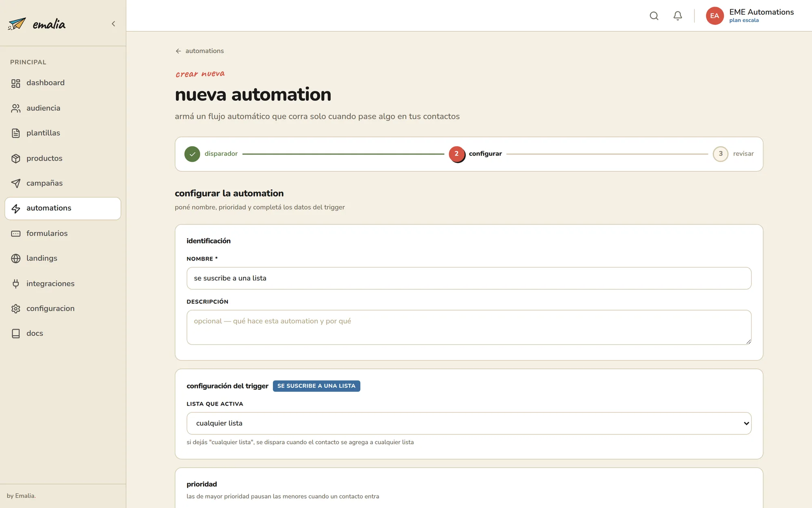The width and height of the screenshot is (812, 508).
Task: Collapse the sidebar with the chevron
Action: (113, 24)
